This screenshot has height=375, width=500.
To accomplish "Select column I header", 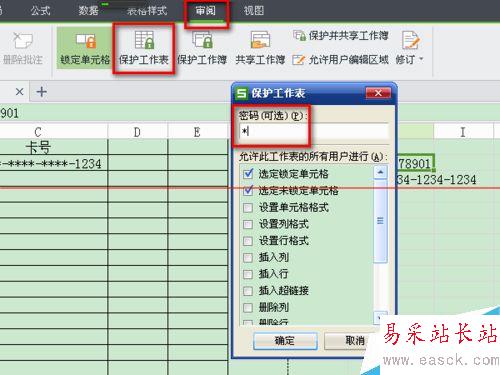I will coord(463,132).
